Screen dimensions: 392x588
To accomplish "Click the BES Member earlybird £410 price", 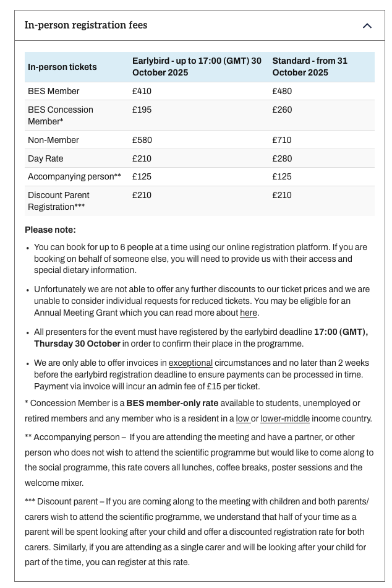I will point(142,91).
